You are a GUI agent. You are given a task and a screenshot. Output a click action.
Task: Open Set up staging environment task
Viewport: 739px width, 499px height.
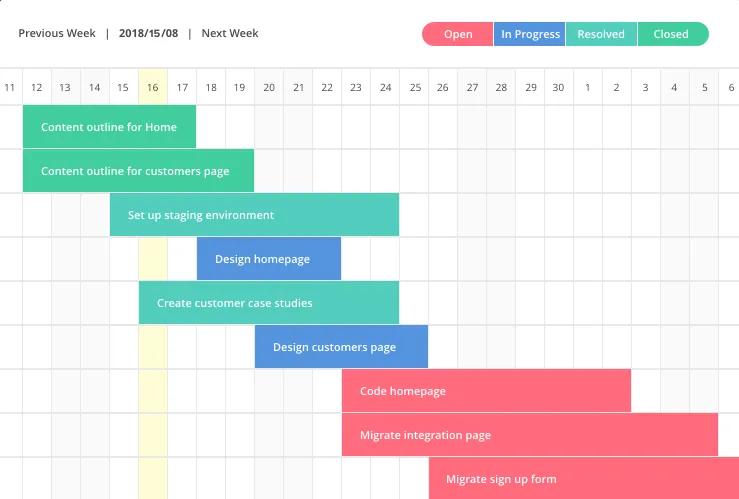tap(255, 214)
